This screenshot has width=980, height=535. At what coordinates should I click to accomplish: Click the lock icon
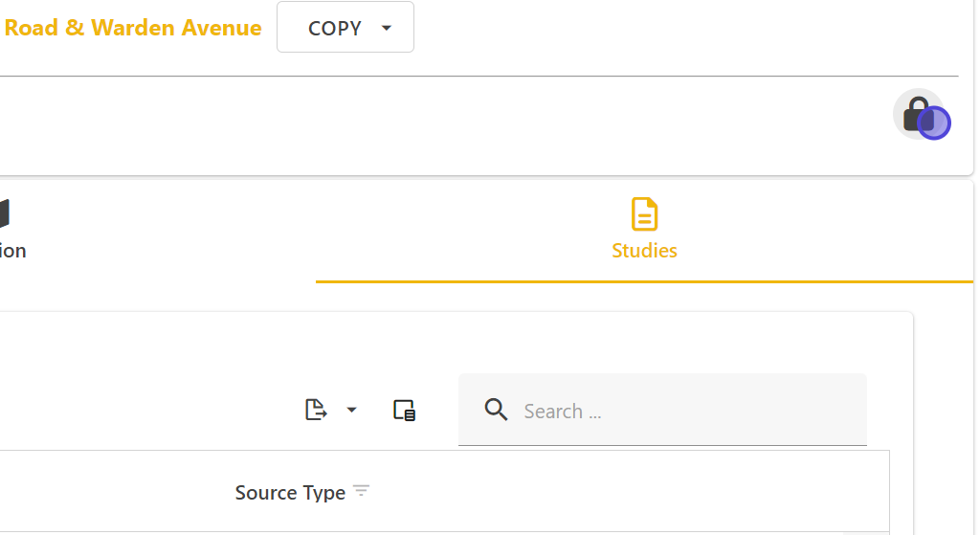pos(917,112)
